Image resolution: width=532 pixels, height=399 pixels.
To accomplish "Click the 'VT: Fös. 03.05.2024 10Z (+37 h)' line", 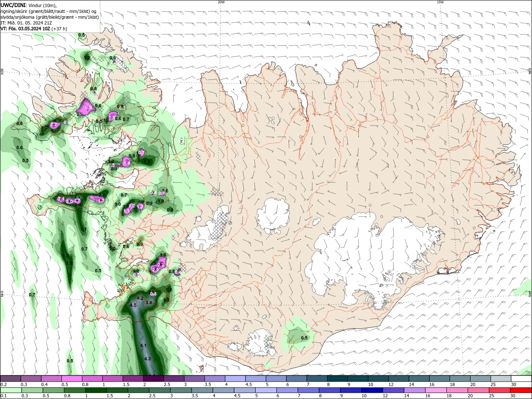I will [34, 29].
